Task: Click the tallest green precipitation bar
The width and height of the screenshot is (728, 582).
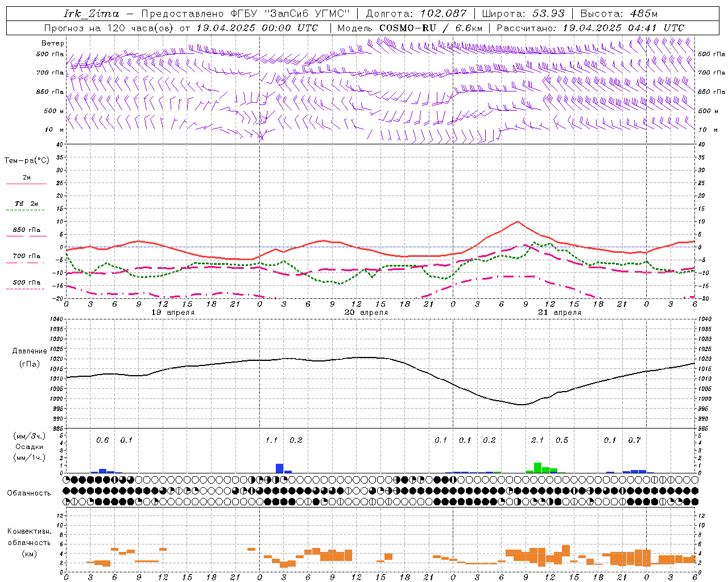Action: 537,468
